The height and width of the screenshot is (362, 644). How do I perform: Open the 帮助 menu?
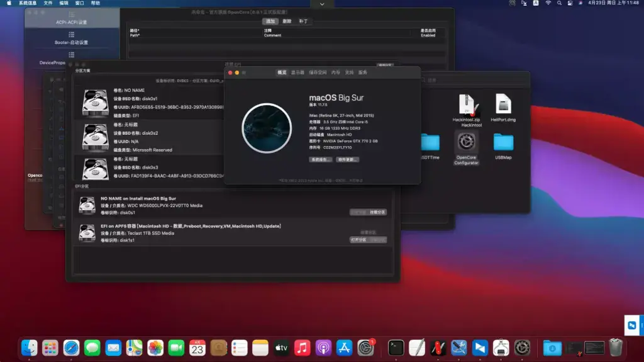click(x=96, y=3)
